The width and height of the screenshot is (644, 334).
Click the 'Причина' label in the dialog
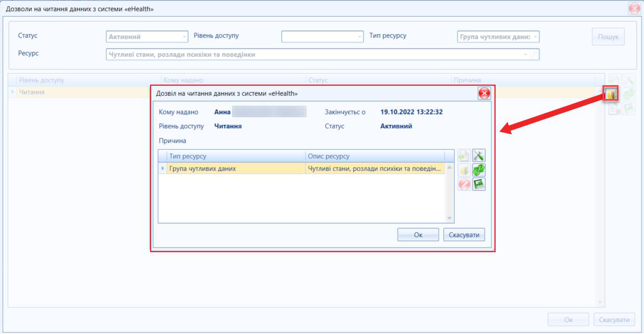pos(173,141)
